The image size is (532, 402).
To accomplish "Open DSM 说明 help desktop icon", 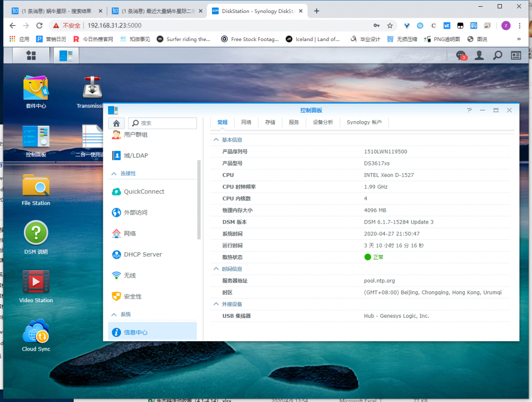I will click(36, 238).
